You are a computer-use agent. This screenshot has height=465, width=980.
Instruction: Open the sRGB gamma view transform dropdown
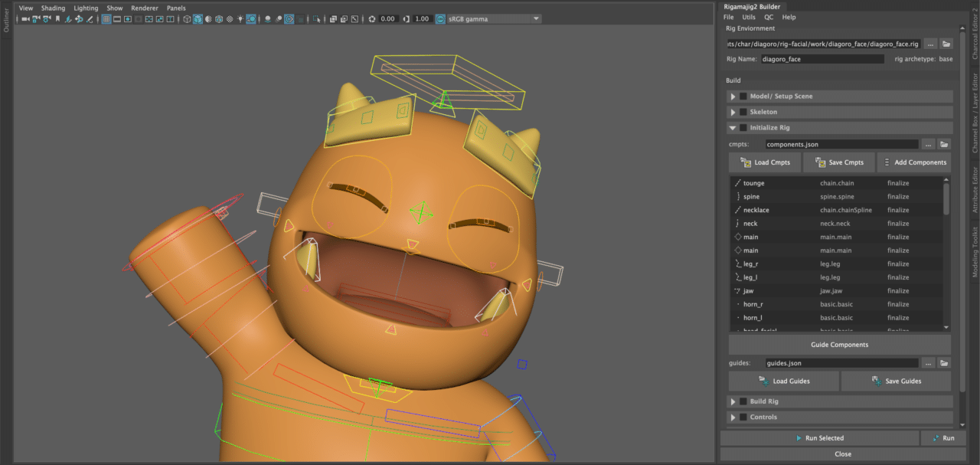tap(488, 19)
